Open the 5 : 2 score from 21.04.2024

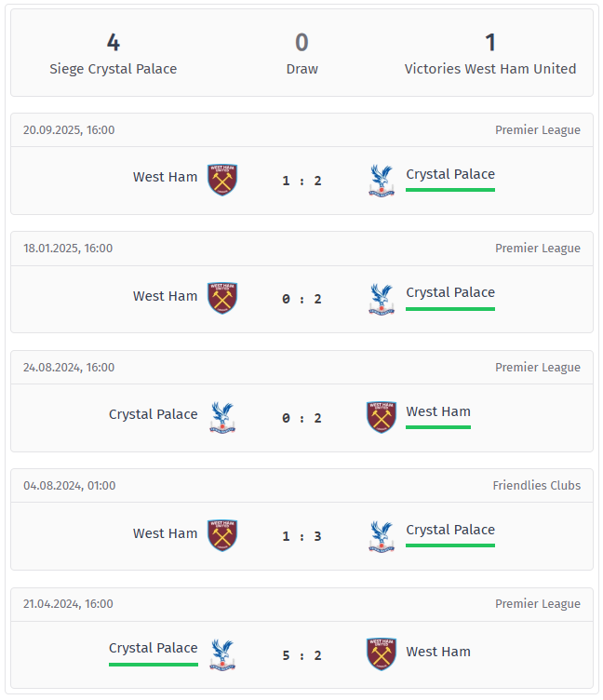click(302, 655)
